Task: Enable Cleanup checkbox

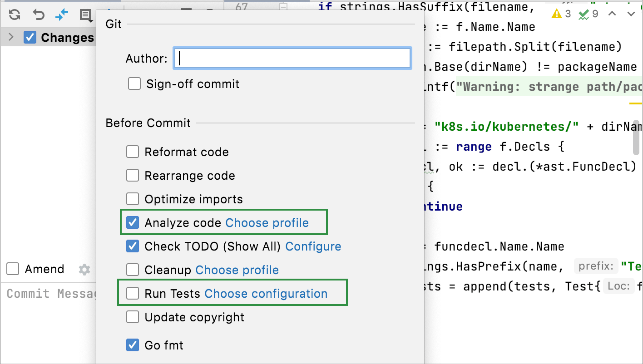Action: point(133,270)
